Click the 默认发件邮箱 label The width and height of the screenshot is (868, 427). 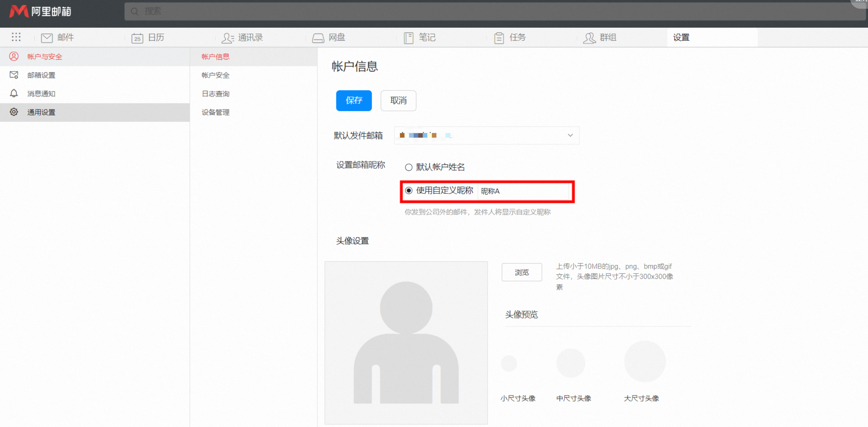[358, 136]
